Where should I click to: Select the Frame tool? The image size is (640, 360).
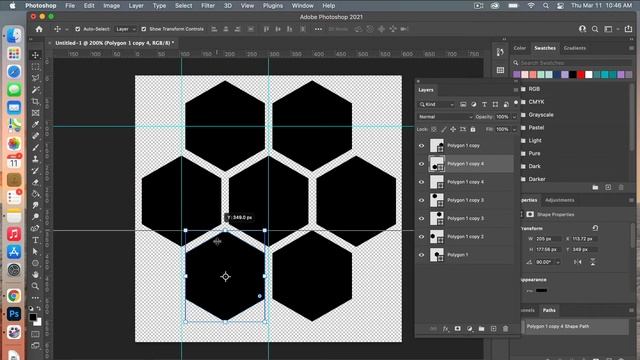(x=36, y=113)
